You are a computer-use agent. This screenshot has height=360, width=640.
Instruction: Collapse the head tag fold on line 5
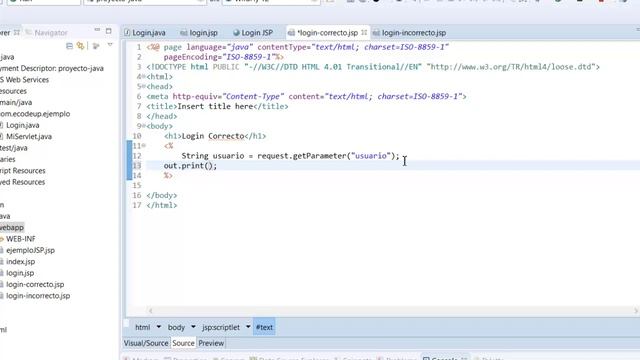click(143, 87)
